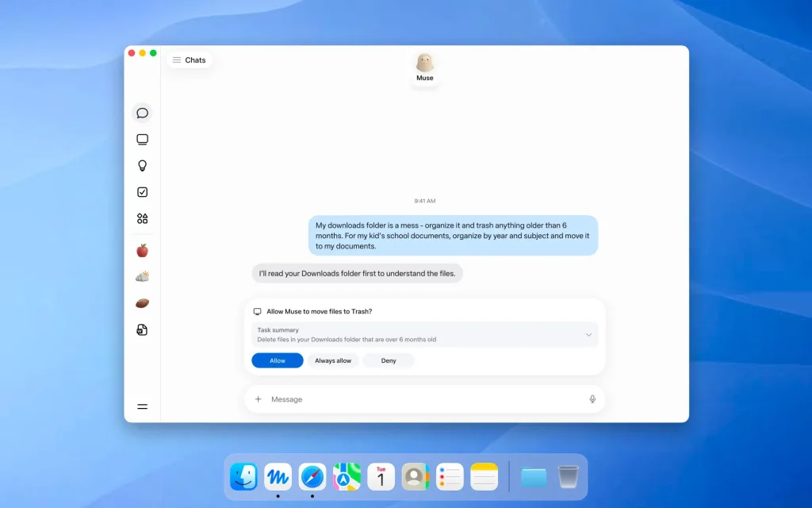
Task: Open Maps from the dock
Action: coord(347,476)
